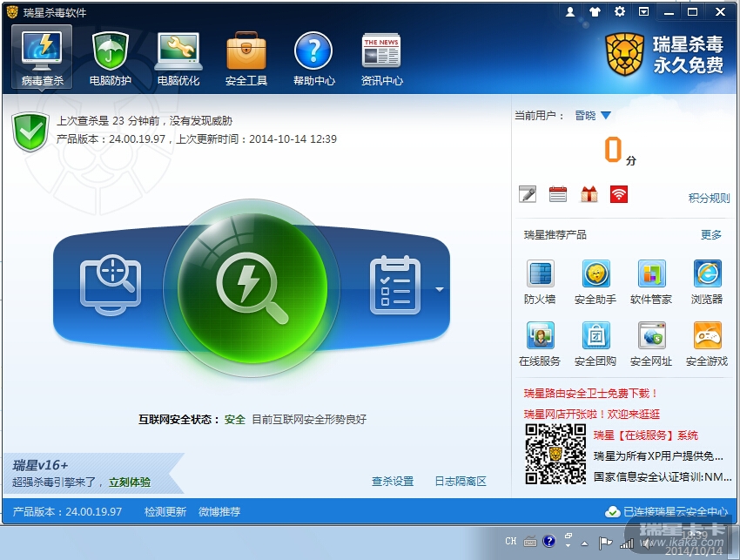This screenshot has height=560, width=740.
Task: Open the 瑞星网店开张啦 shop link
Action: 592,414
